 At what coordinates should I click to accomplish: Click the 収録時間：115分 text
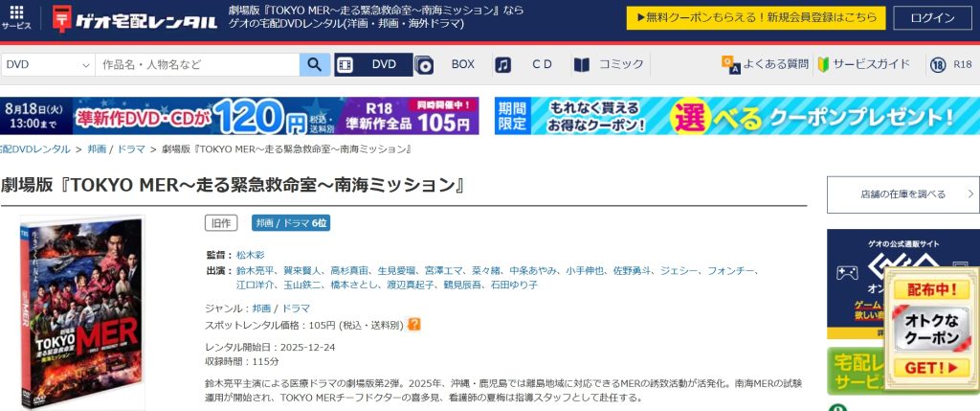tap(242, 361)
